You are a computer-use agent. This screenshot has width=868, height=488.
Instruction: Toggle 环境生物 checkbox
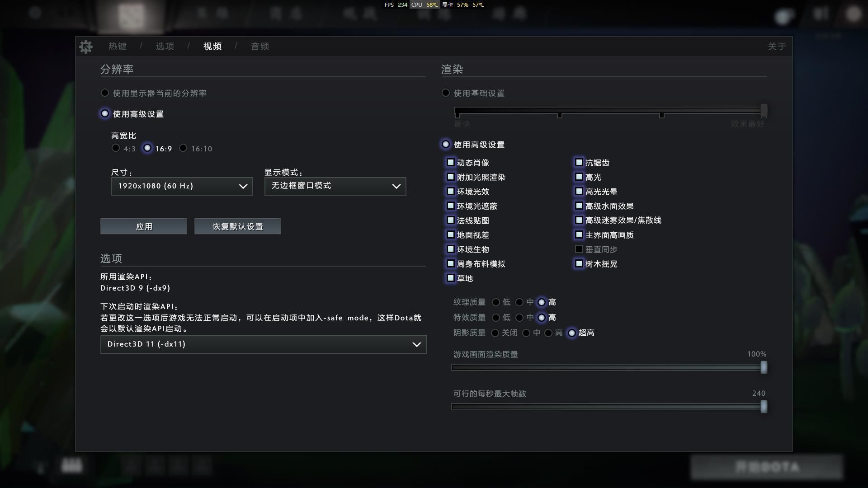(x=451, y=249)
